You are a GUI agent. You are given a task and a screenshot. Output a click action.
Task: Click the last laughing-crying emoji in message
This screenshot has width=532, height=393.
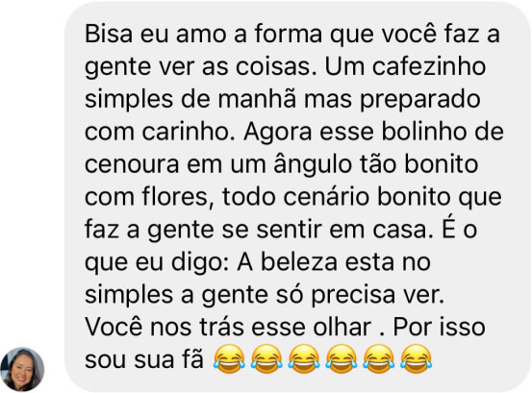(x=416, y=359)
